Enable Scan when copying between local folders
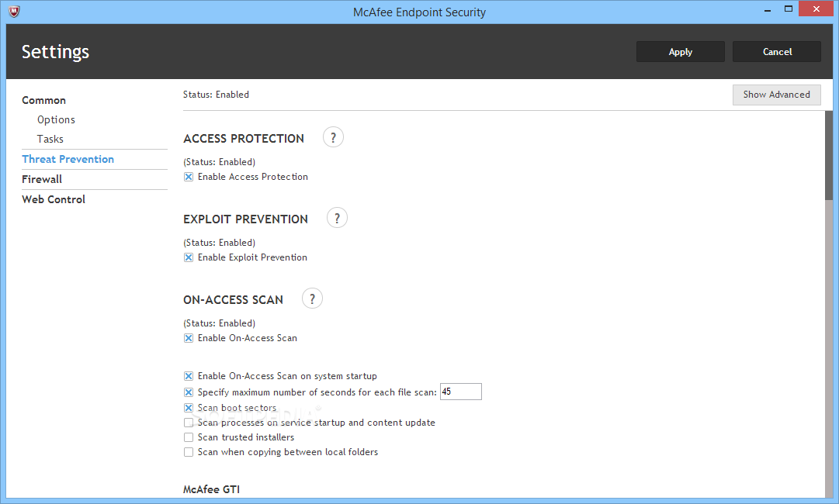This screenshot has height=504, width=839. [x=189, y=452]
